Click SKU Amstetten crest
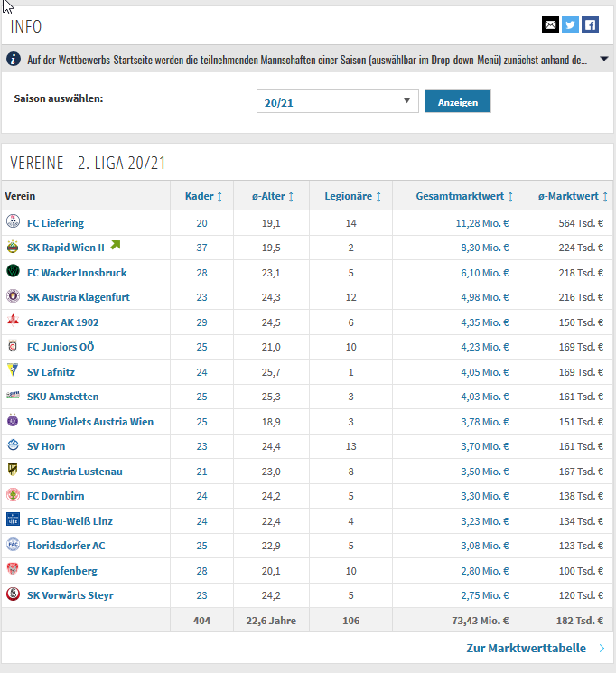This screenshot has height=673, width=616. point(13,395)
